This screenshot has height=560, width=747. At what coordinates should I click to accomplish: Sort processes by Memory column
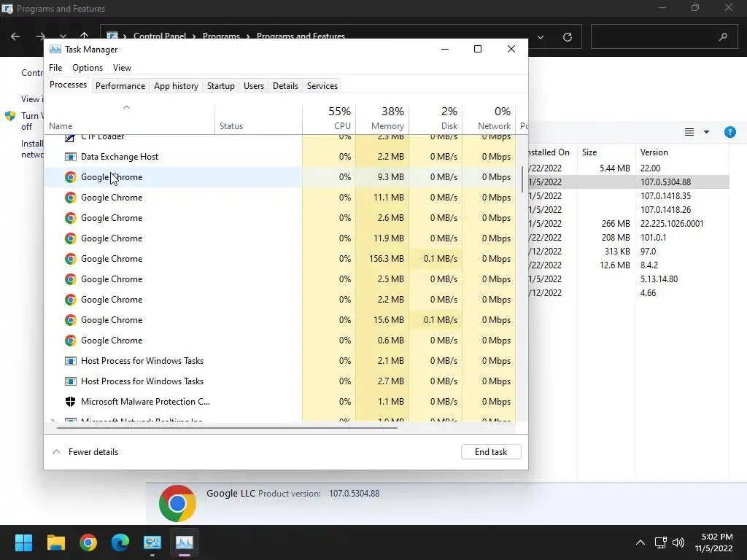tap(382, 119)
